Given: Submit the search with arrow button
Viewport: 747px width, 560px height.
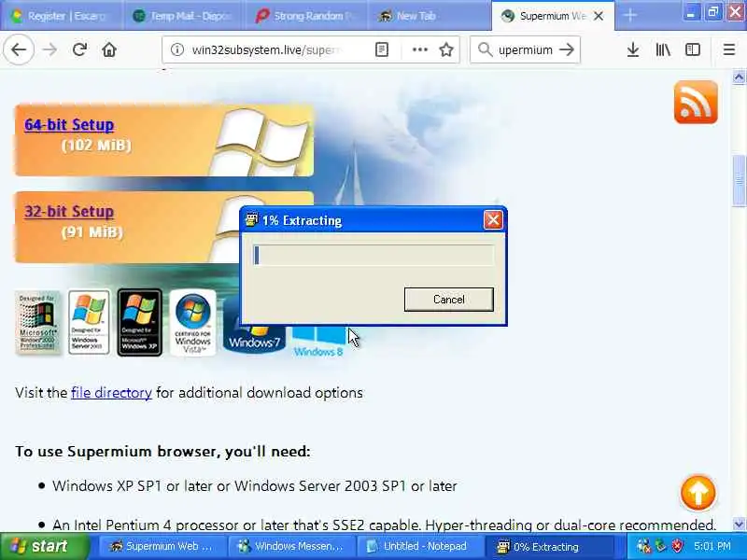Looking at the screenshot, I should click(567, 49).
